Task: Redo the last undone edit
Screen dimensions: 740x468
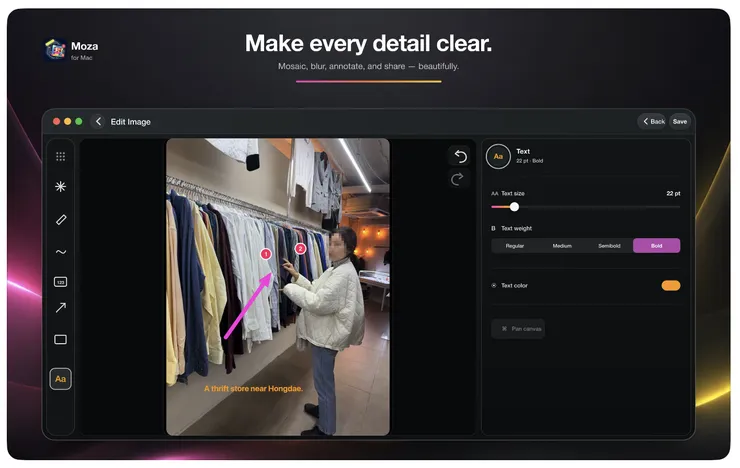Action: (458, 179)
